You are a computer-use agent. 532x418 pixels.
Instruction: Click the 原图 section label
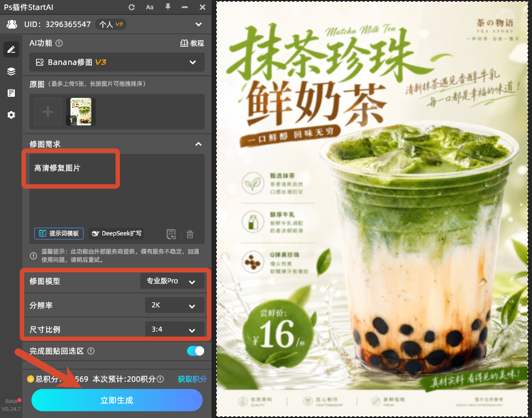tap(37, 84)
